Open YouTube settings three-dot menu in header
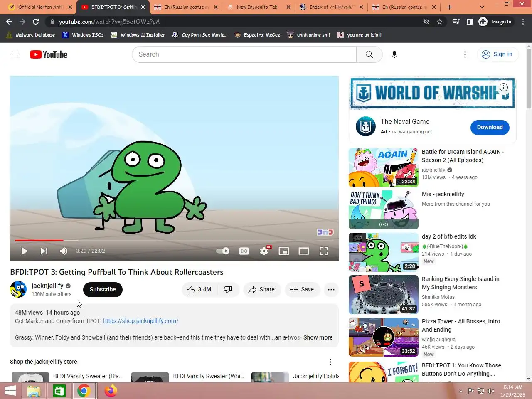The width and height of the screenshot is (532, 399). coord(465,54)
